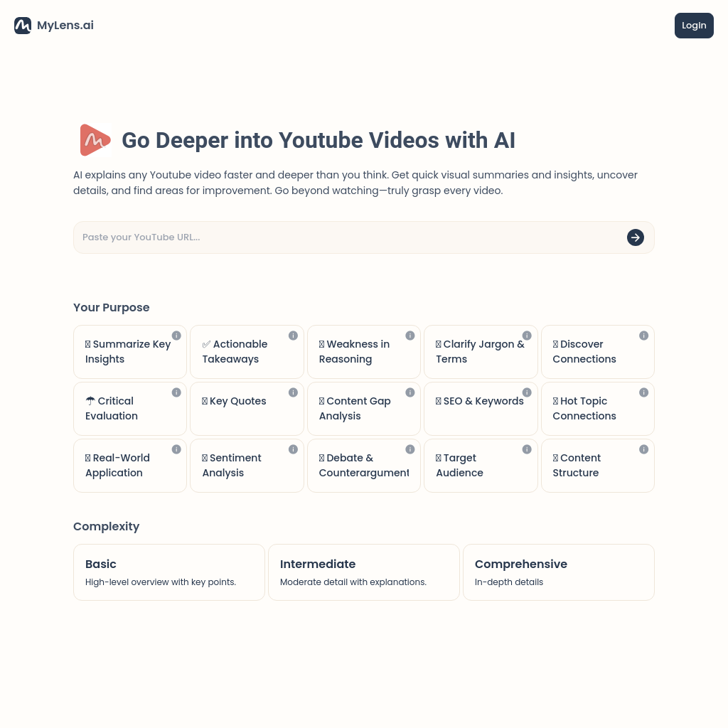Click the Login button
The image size is (728, 728).
pyautogui.click(x=694, y=25)
